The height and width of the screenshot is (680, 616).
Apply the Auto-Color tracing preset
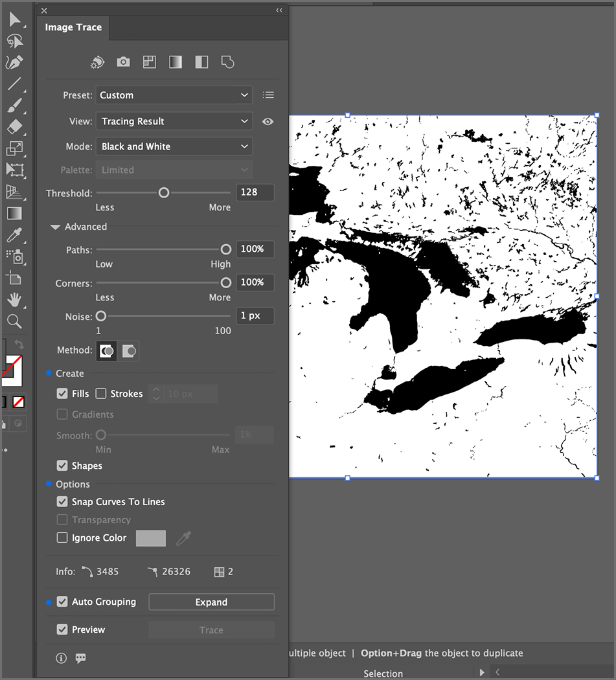(97, 62)
